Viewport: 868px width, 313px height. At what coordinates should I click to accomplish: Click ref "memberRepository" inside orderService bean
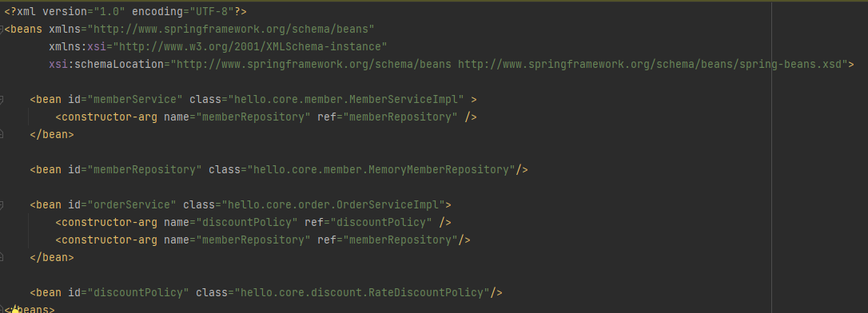pyautogui.click(x=400, y=240)
